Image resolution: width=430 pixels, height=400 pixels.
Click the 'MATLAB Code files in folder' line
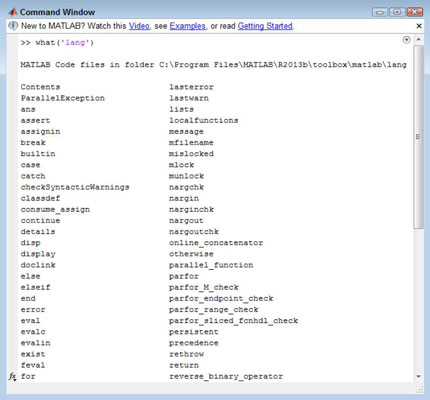(x=214, y=65)
